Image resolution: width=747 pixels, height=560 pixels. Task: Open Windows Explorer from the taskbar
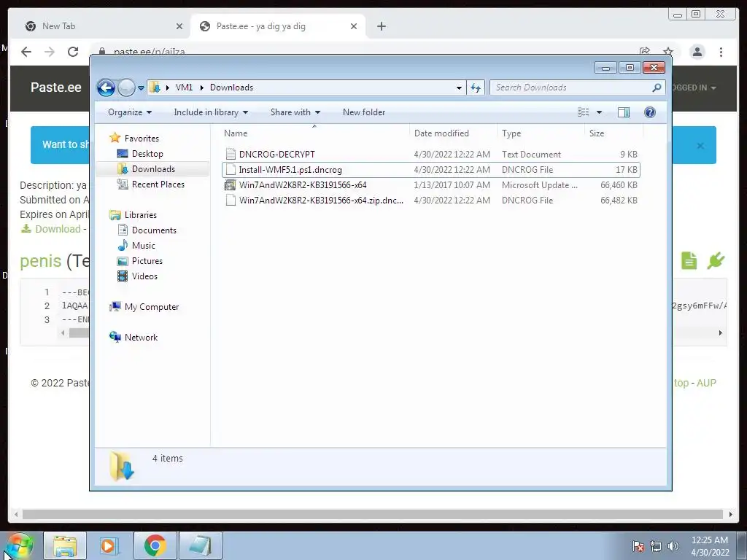[65, 545]
